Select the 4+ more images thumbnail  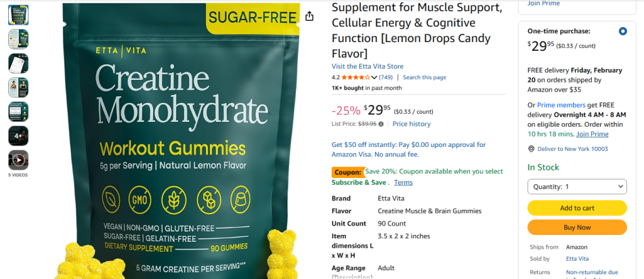click(x=18, y=135)
